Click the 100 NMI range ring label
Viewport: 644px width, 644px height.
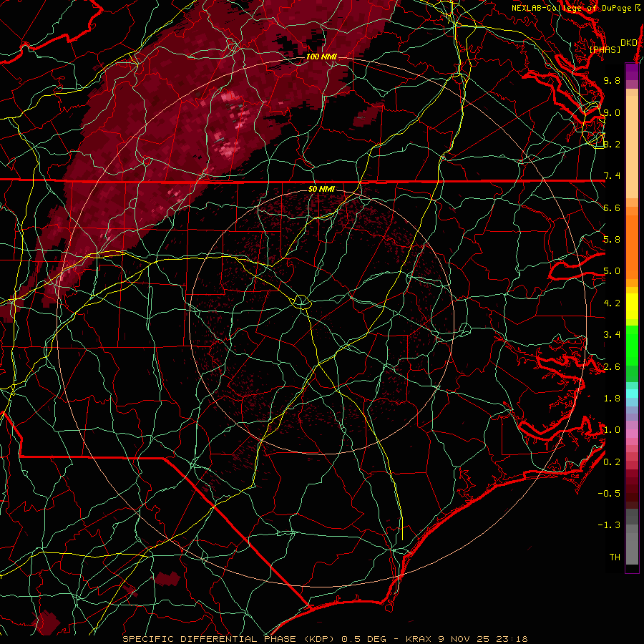pyautogui.click(x=321, y=57)
